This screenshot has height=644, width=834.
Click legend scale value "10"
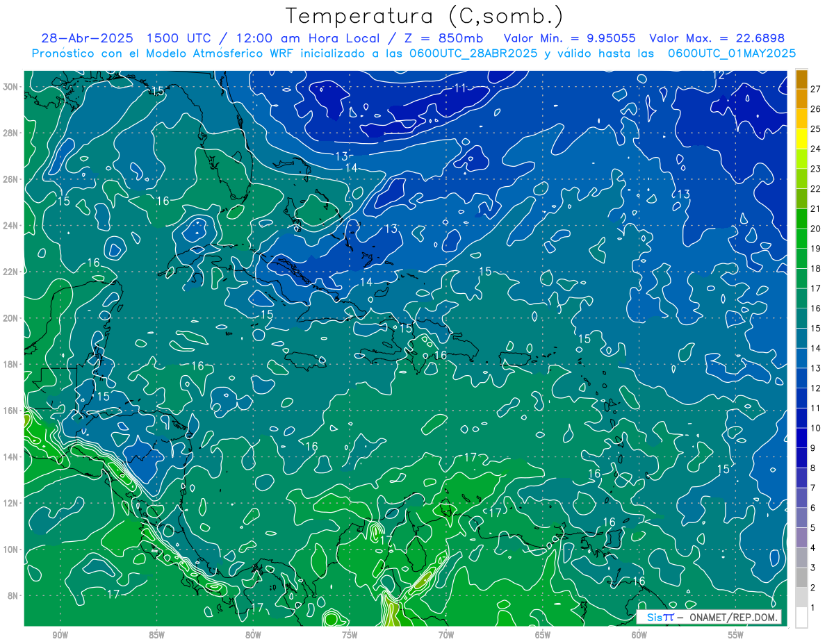pyautogui.click(x=816, y=428)
